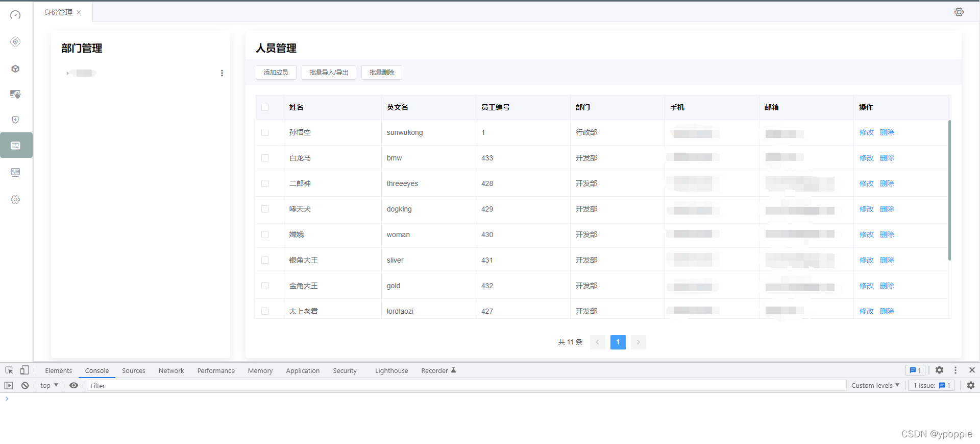Open console settings gear icon
The height and width of the screenshot is (444, 980).
(971, 386)
